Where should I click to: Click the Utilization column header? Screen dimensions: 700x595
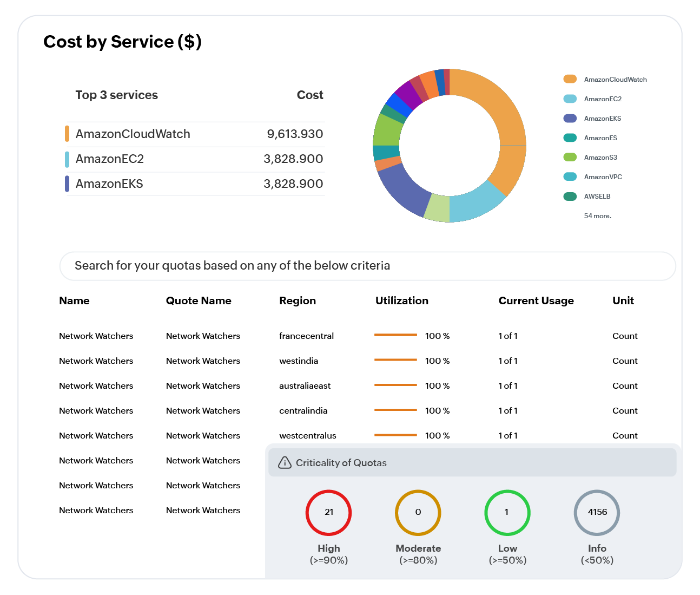(x=402, y=300)
